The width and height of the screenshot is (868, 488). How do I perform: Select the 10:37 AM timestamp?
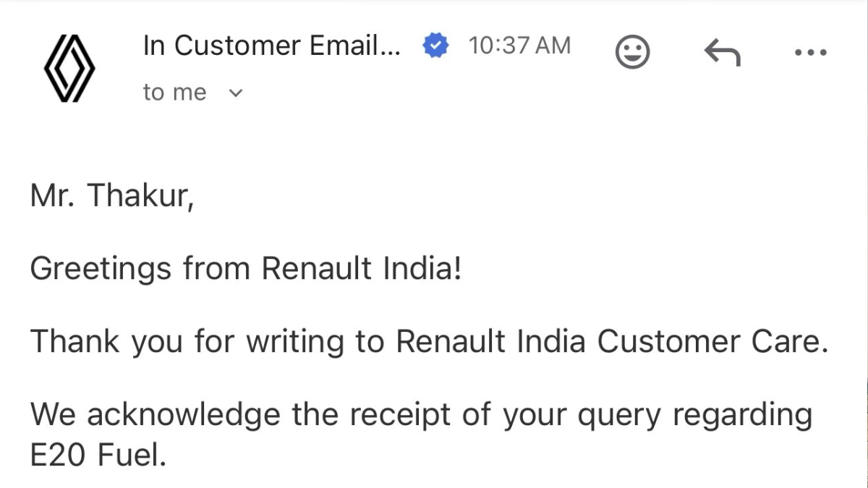pyautogui.click(x=519, y=45)
